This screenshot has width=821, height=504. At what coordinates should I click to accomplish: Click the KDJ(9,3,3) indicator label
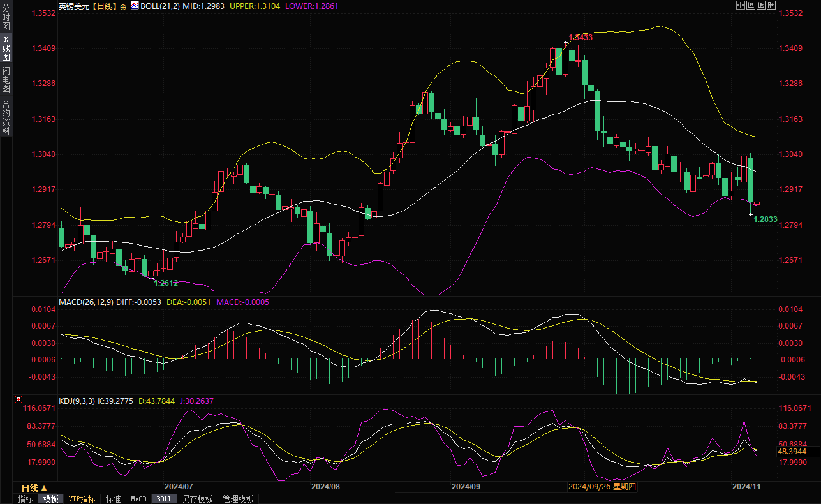pyautogui.click(x=77, y=401)
